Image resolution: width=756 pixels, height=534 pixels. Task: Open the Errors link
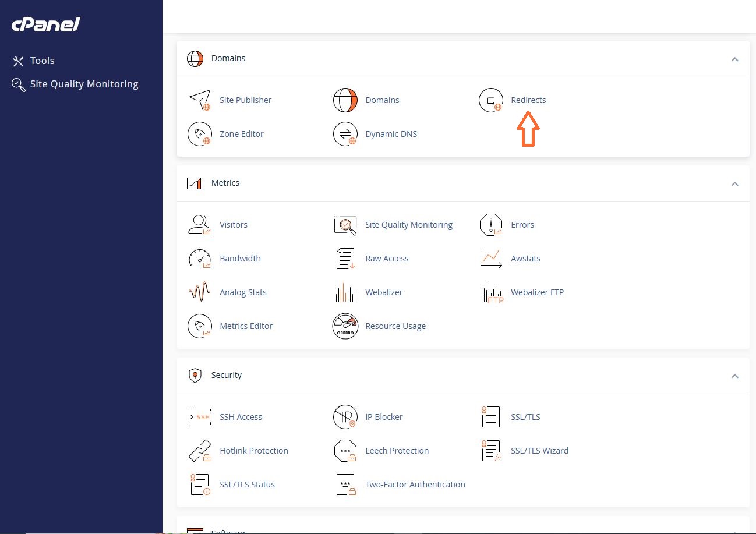(522, 225)
